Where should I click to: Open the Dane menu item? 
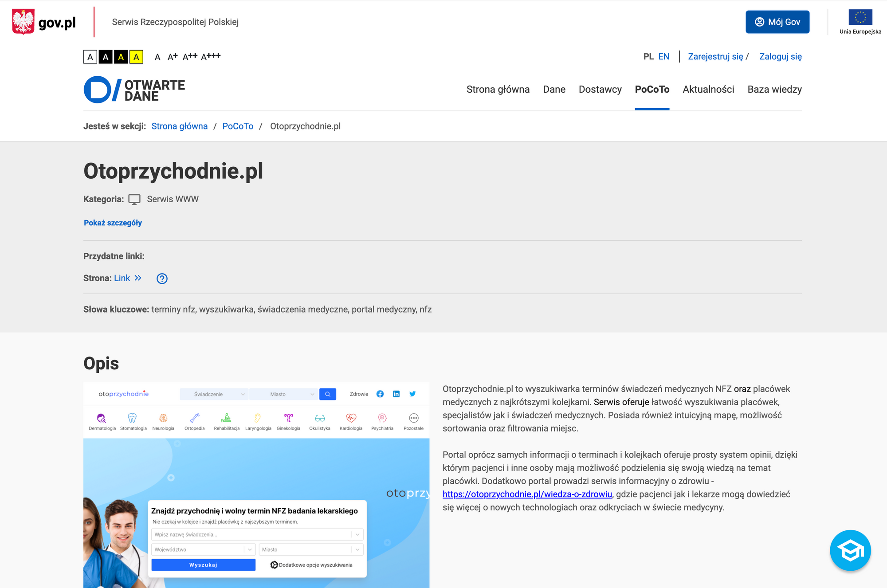(x=554, y=90)
